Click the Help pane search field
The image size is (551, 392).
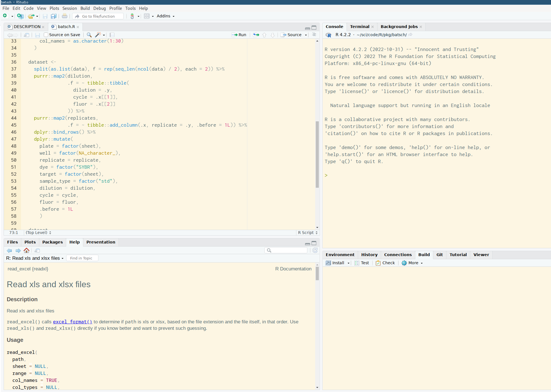(x=286, y=250)
